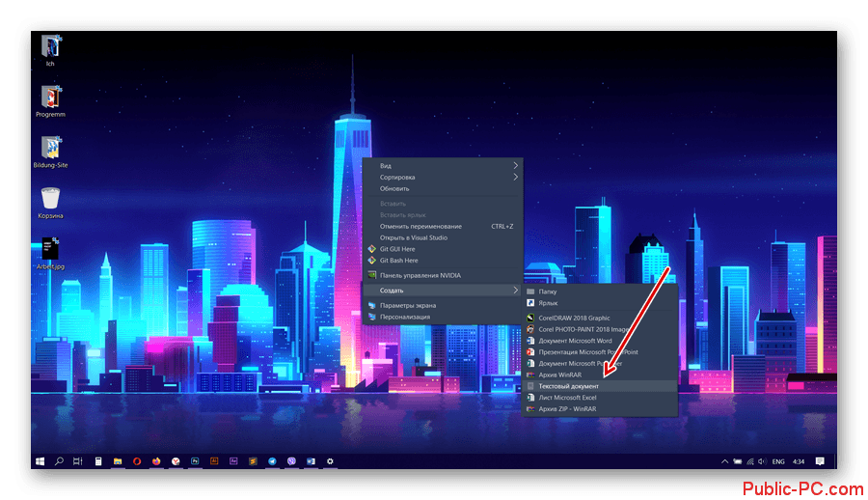Switch ENG input language indicator
Image resolution: width=868 pixels, height=500 pixels.
(x=777, y=462)
